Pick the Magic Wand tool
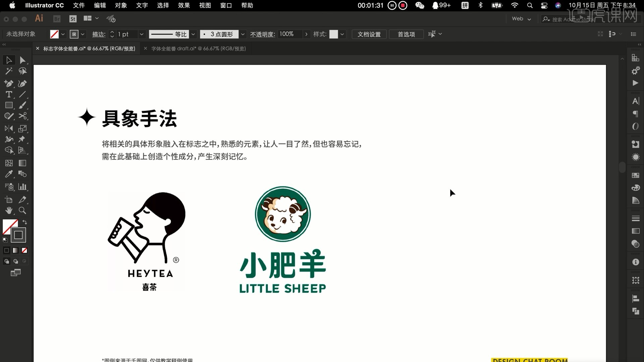 click(9, 71)
